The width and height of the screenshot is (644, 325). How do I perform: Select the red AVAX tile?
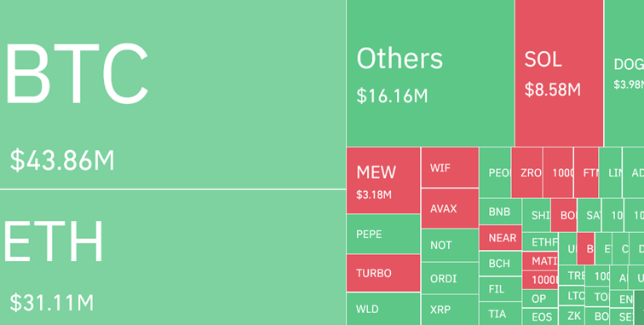pos(450,208)
